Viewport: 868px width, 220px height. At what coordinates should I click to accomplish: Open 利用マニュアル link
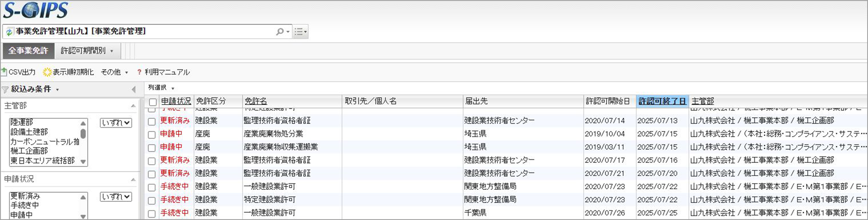point(163,72)
